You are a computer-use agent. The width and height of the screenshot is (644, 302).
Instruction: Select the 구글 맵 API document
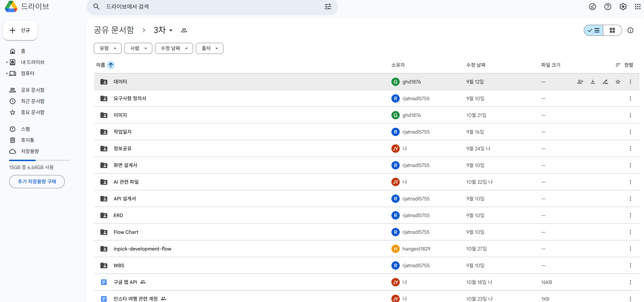(x=125, y=282)
